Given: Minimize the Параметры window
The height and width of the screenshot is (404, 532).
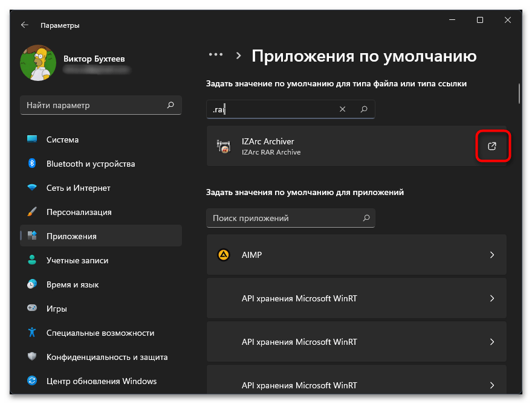Looking at the screenshot, I should [452, 20].
